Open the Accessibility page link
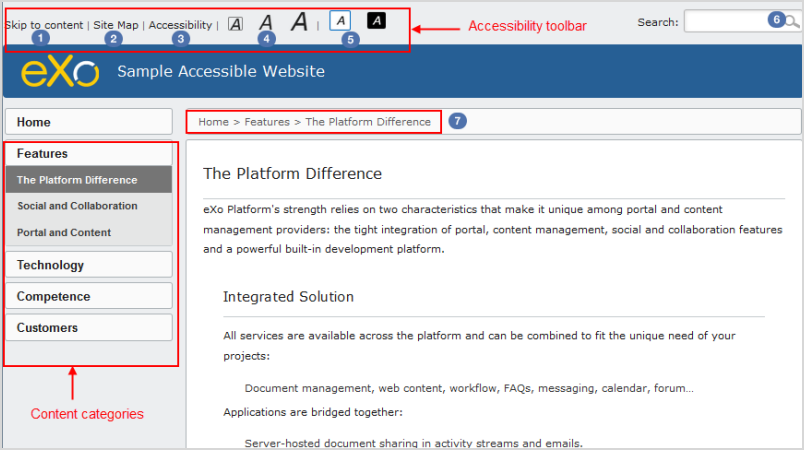Viewport: 804px width, 450px height. [x=180, y=25]
